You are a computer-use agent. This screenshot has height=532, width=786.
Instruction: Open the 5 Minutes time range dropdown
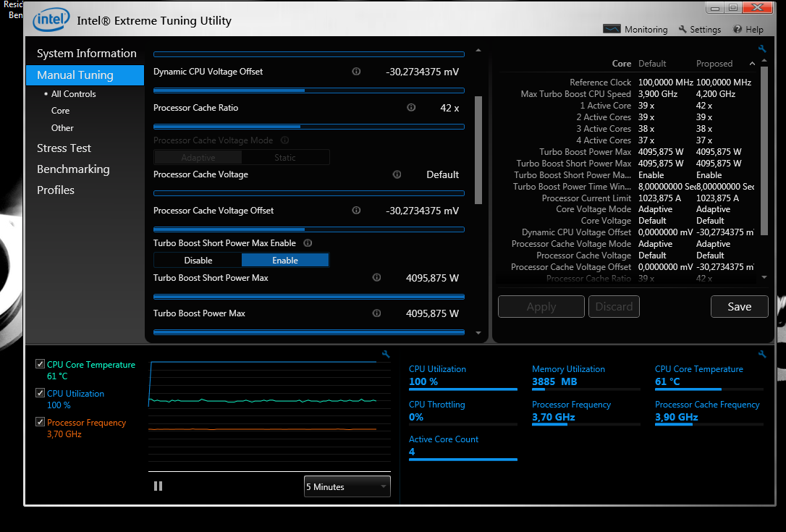pyautogui.click(x=347, y=486)
